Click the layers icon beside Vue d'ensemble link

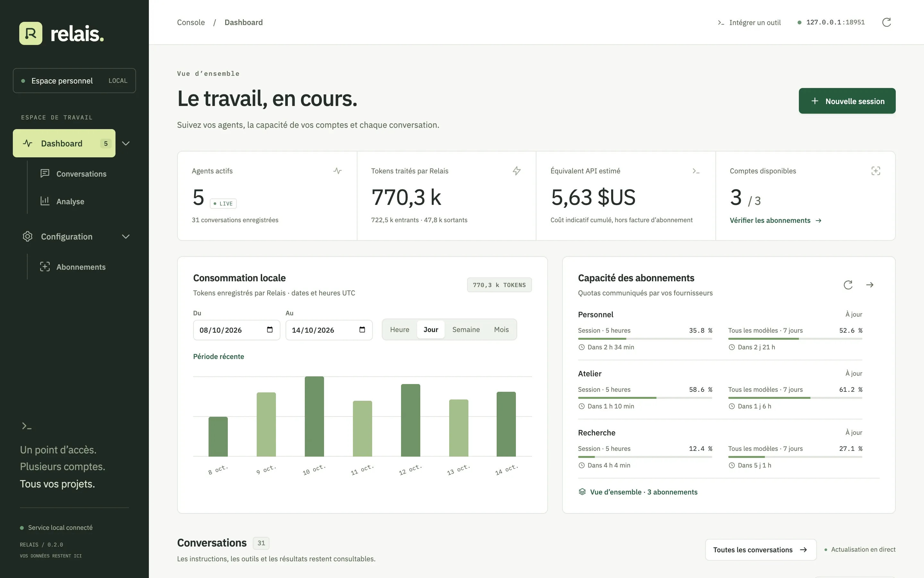point(582,492)
